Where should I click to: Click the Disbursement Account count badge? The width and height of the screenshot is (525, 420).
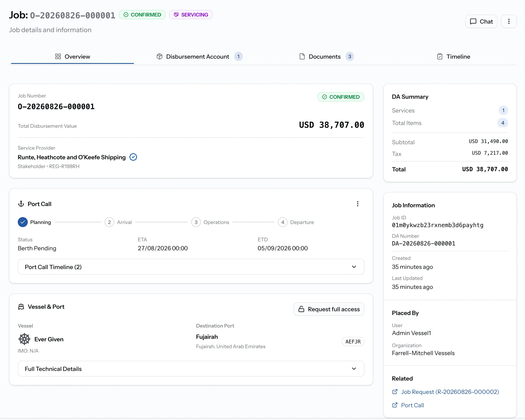pyautogui.click(x=238, y=57)
